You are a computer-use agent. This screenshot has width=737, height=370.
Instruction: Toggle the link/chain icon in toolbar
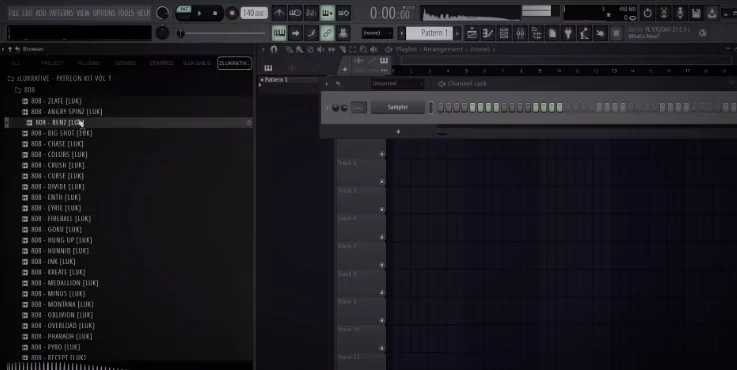point(327,33)
